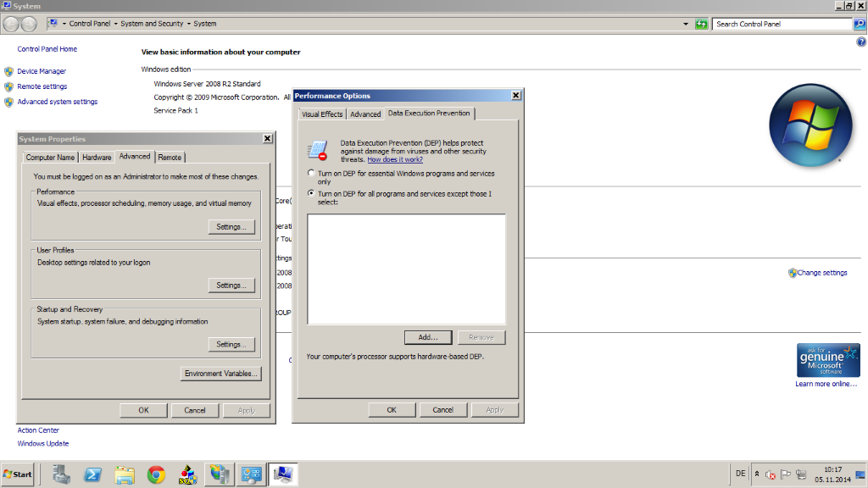Expand the address bar history dropdown
Screen dimensions: 868x488
pos(687,24)
